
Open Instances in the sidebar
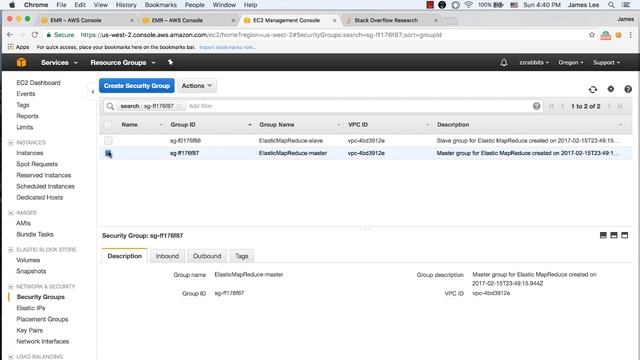click(x=29, y=153)
